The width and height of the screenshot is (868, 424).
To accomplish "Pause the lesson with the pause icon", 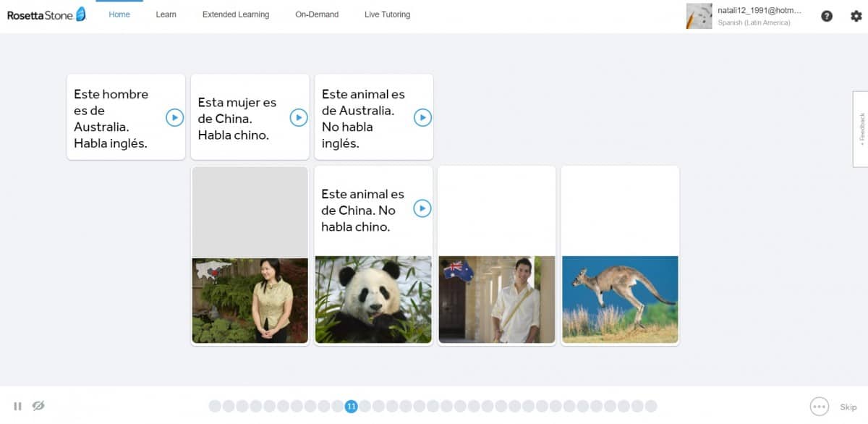I will coord(18,406).
